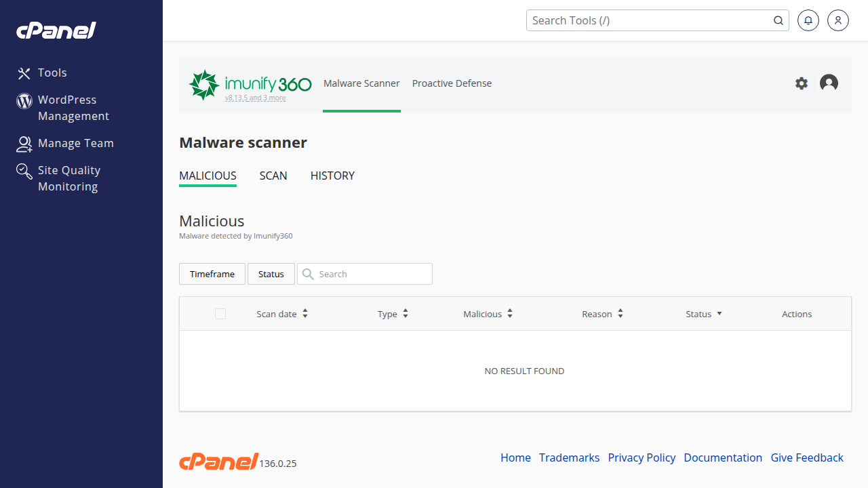Expand the version 'v8.13.5 and 3 more' text

point(255,98)
